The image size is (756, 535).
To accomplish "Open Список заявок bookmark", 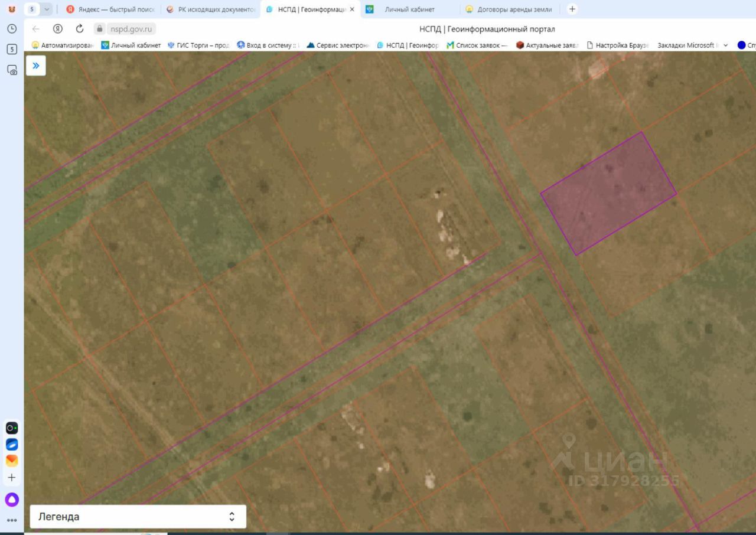I will (477, 45).
